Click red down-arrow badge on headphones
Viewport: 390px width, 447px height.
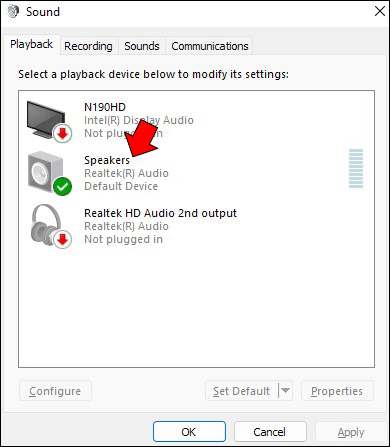[x=62, y=239]
